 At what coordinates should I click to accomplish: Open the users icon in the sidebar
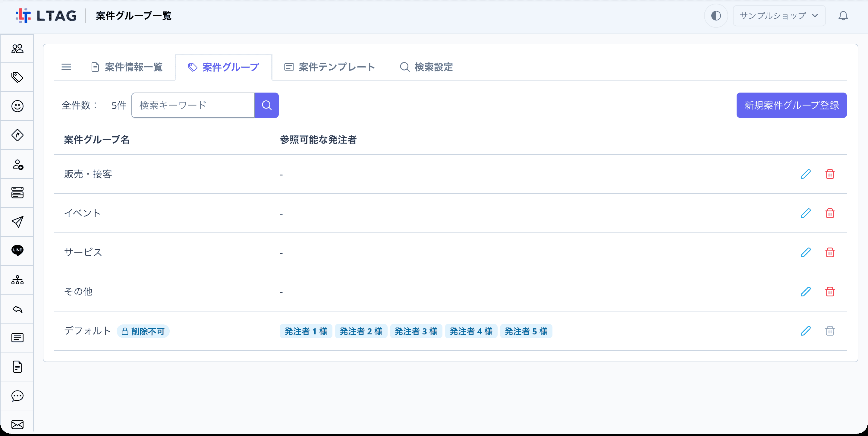[x=17, y=49]
